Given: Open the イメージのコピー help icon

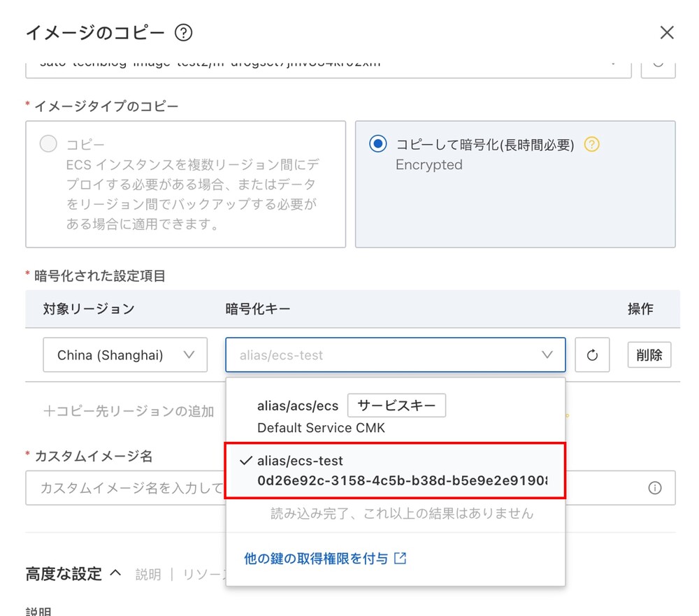Looking at the screenshot, I should coord(182,32).
